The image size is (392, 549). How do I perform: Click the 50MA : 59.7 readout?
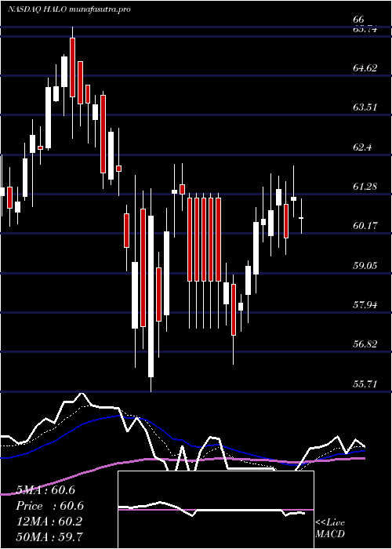tap(50, 536)
